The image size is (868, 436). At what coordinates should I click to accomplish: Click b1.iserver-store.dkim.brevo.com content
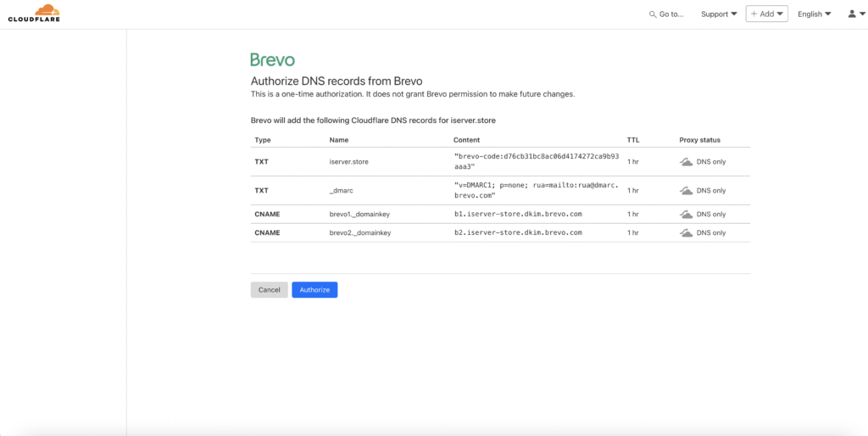tap(518, 214)
